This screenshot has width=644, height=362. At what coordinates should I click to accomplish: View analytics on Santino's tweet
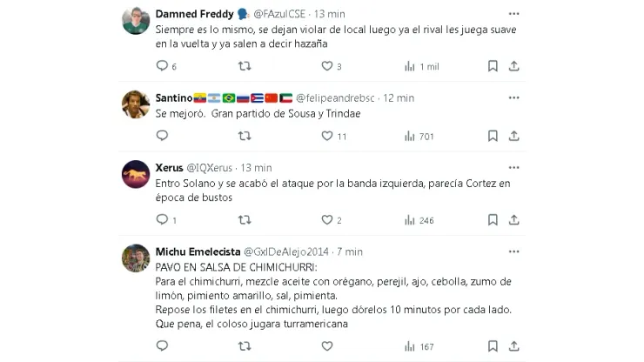[x=410, y=136]
